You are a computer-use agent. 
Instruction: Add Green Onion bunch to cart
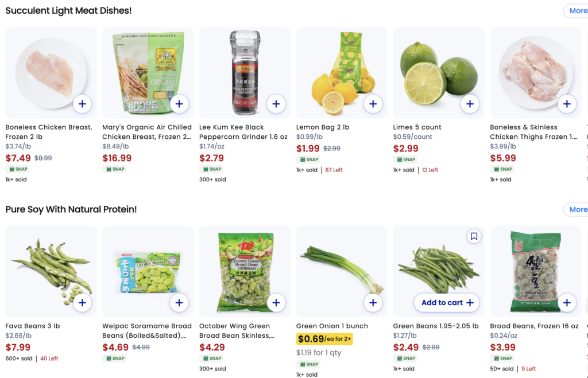click(x=373, y=303)
